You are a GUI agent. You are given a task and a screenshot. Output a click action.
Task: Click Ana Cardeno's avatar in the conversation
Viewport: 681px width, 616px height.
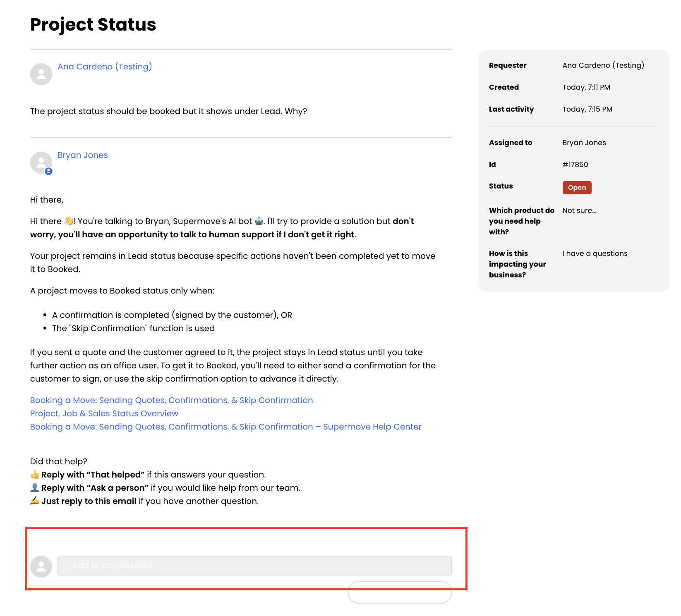pyautogui.click(x=41, y=74)
